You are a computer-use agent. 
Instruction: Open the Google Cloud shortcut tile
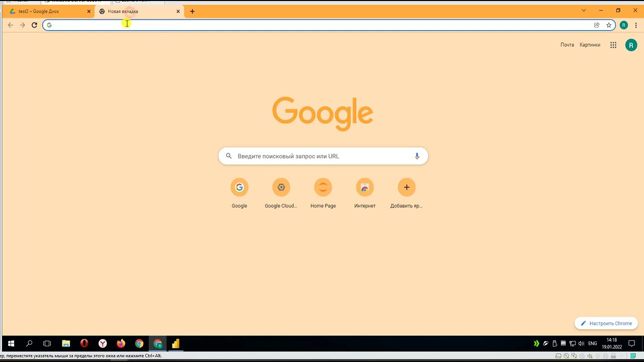(x=281, y=194)
